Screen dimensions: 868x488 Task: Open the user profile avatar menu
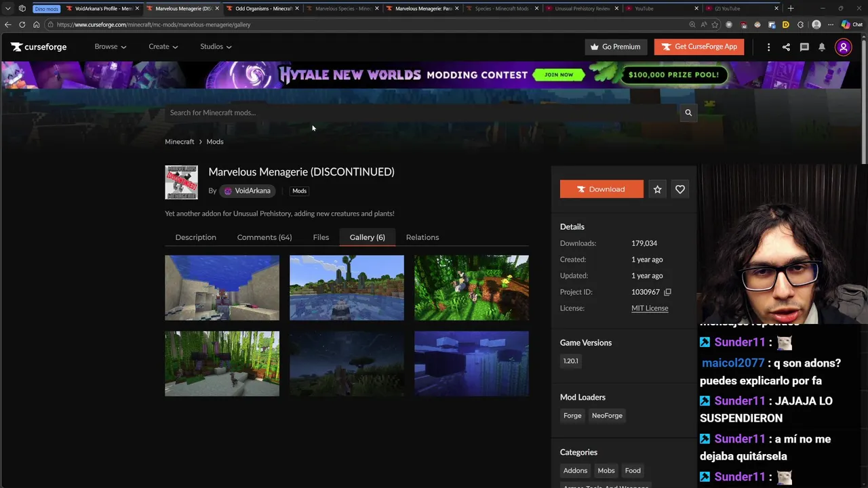[844, 47]
